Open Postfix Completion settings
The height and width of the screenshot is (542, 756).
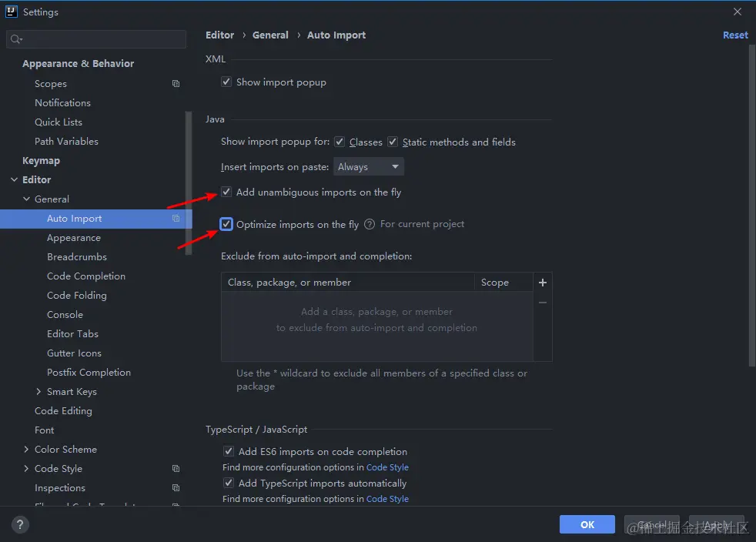pos(89,373)
